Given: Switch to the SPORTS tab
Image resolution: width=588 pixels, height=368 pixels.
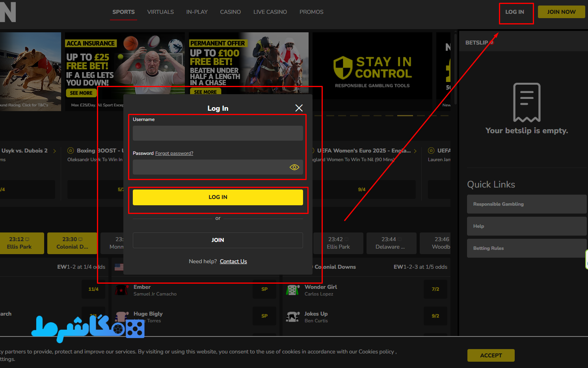Looking at the screenshot, I should 124,12.
